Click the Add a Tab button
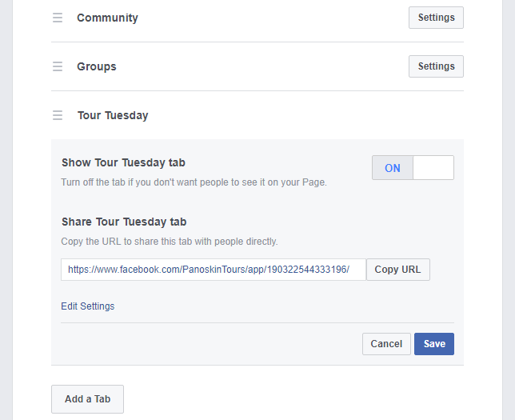This screenshot has height=420, width=515. tap(87, 399)
